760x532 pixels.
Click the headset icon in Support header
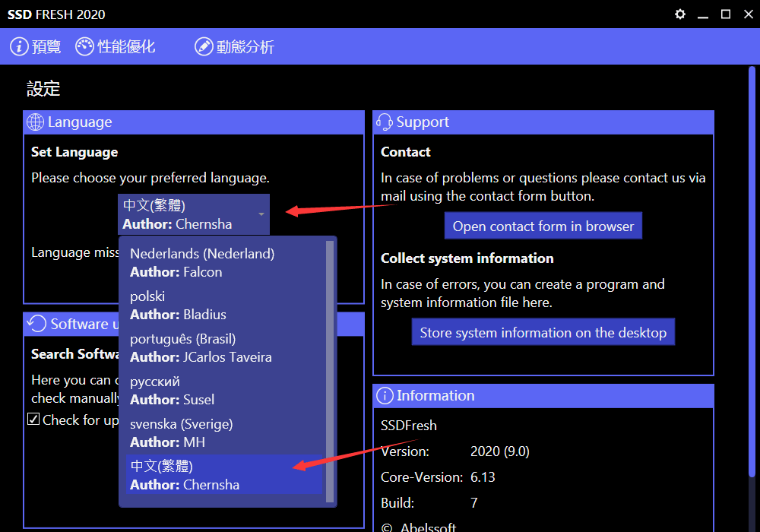pos(385,122)
